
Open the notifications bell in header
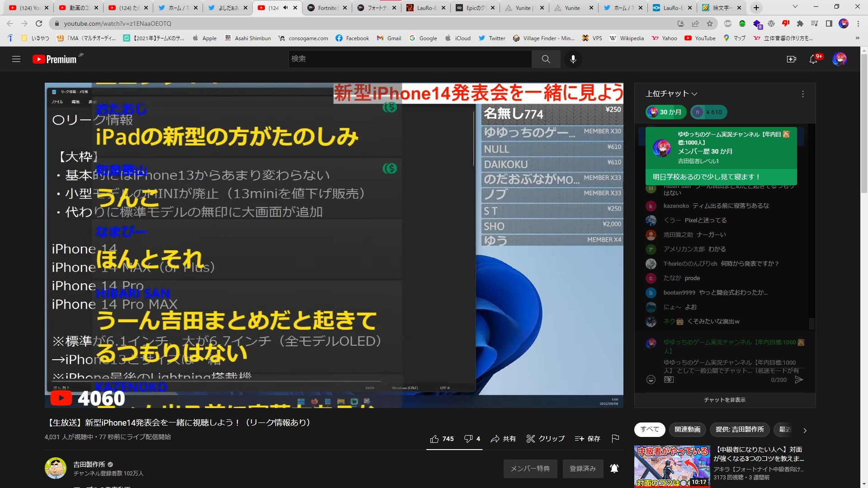click(x=813, y=59)
